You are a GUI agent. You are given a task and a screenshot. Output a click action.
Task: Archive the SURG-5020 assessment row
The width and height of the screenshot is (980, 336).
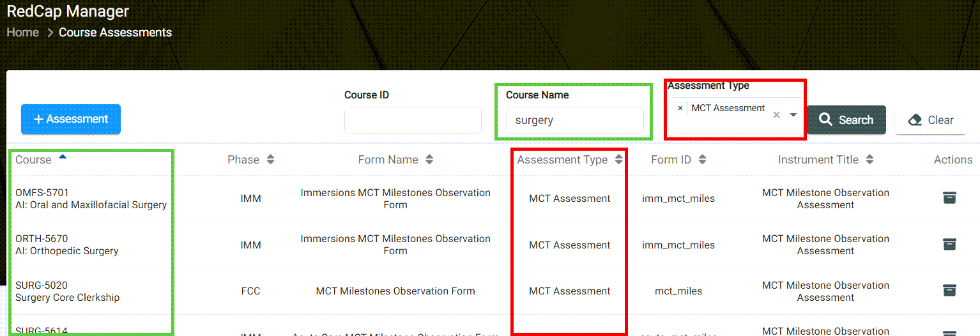949,291
